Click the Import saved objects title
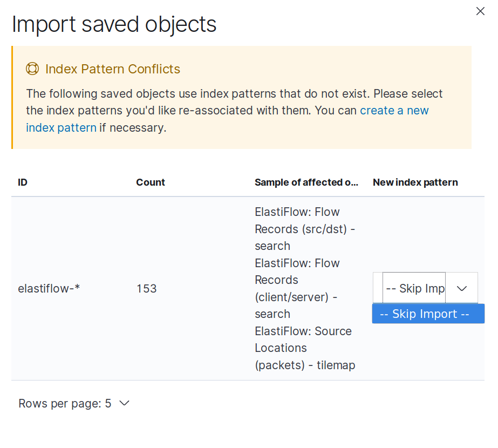This screenshot has width=498, height=448. 114,24
